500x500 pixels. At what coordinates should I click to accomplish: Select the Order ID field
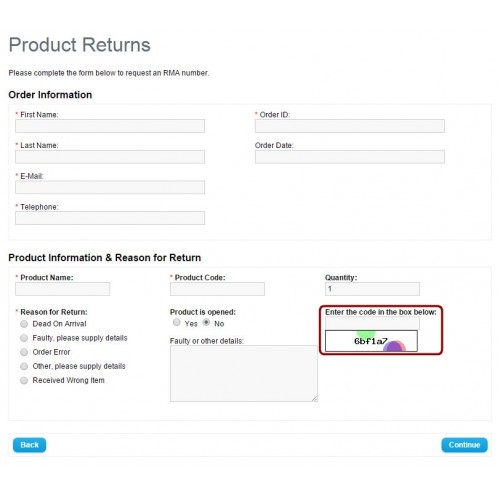point(350,126)
